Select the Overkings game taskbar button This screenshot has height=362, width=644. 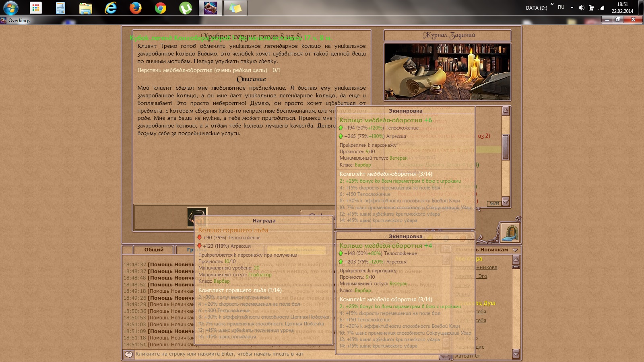(x=211, y=8)
